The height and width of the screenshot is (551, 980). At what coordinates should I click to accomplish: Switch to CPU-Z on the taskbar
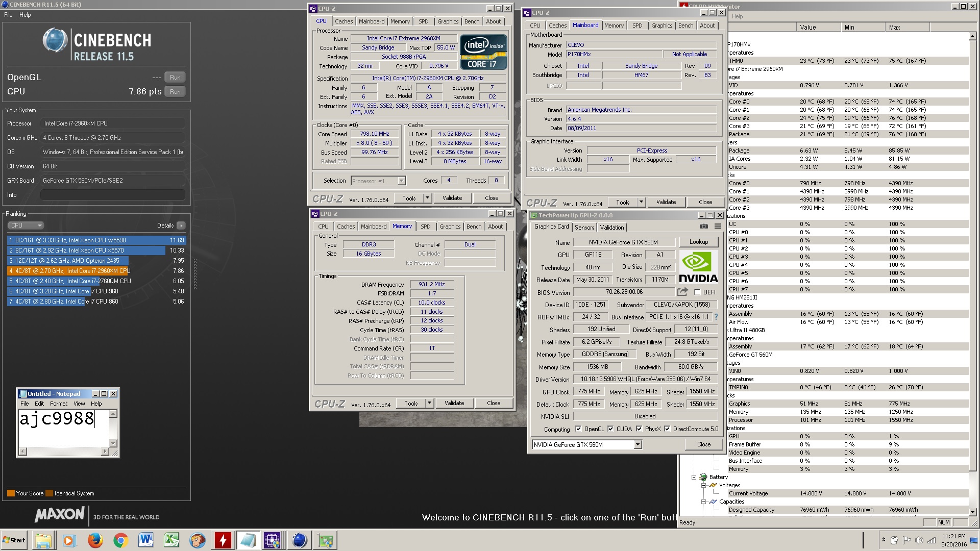tap(274, 540)
